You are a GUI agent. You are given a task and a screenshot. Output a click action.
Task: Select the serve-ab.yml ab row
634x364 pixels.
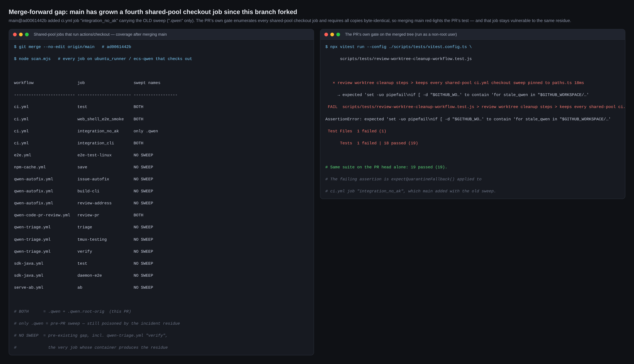(x=84, y=287)
